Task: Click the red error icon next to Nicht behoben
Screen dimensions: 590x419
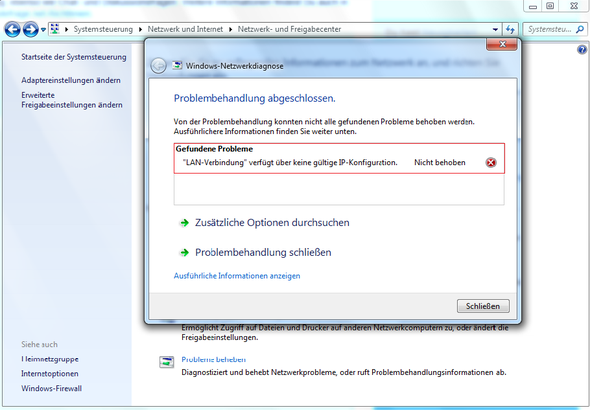Action: (x=491, y=162)
